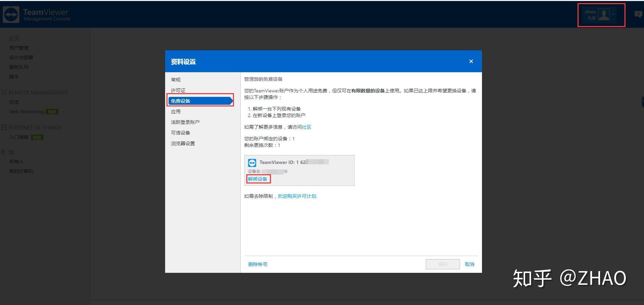The height and width of the screenshot is (305, 644).
Task: Click the 您的账户绑定的设备：1 text
Action: point(269,139)
